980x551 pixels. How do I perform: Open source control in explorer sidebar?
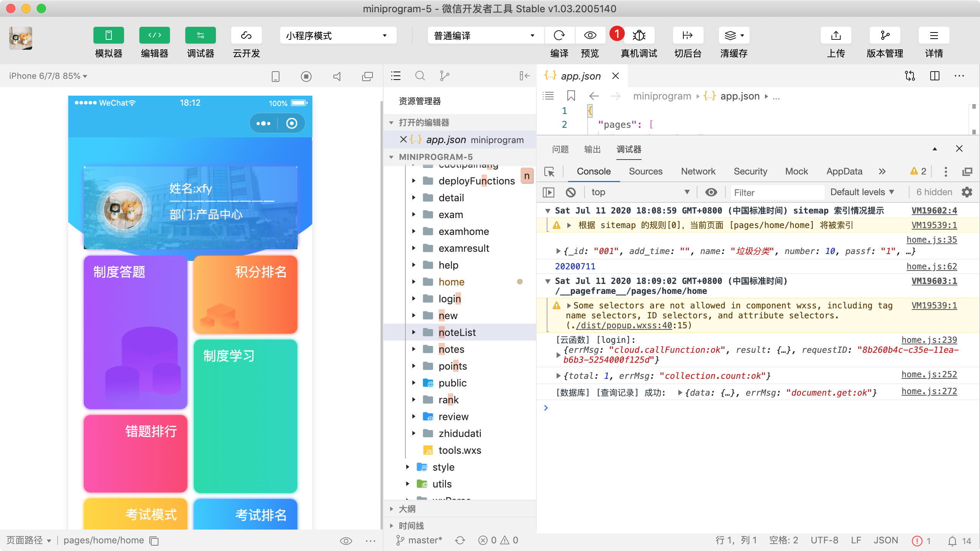point(444,76)
